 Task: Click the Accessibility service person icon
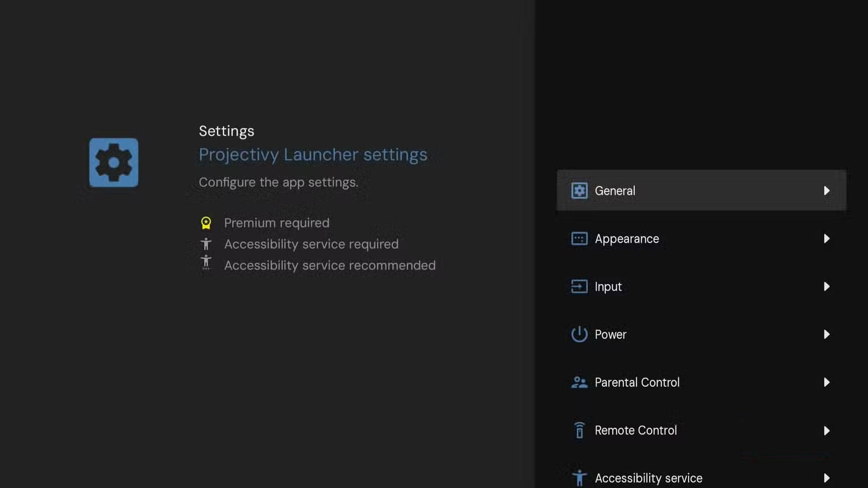pyautogui.click(x=579, y=477)
